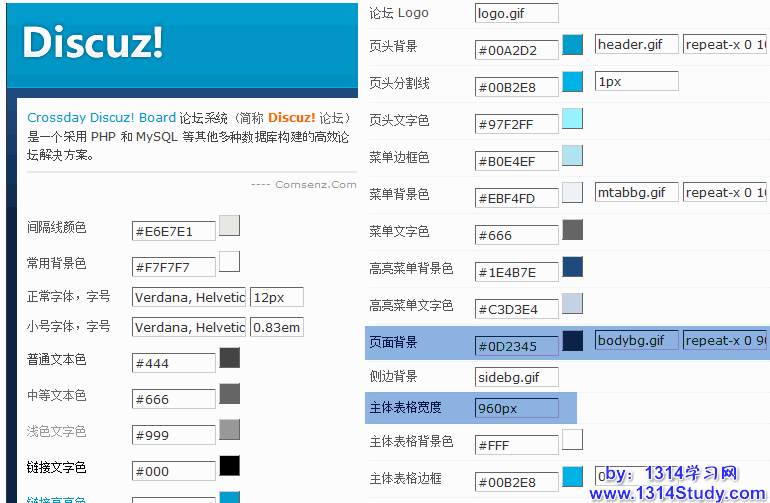Click the #97F2FF header text color swatch

point(572,119)
